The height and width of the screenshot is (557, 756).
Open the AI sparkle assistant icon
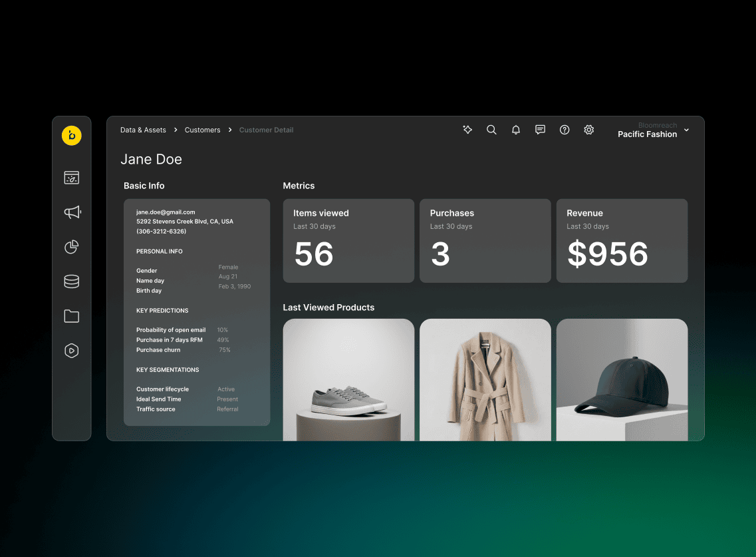point(467,130)
